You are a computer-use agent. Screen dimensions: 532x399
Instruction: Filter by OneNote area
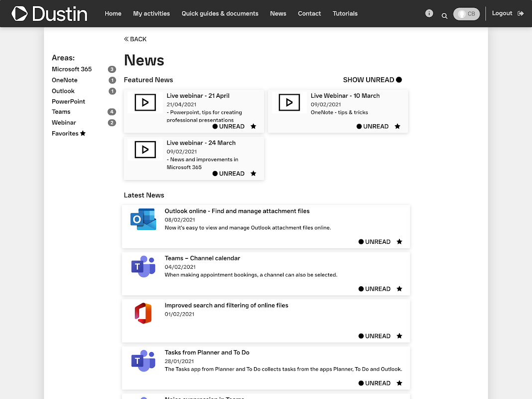(x=64, y=80)
